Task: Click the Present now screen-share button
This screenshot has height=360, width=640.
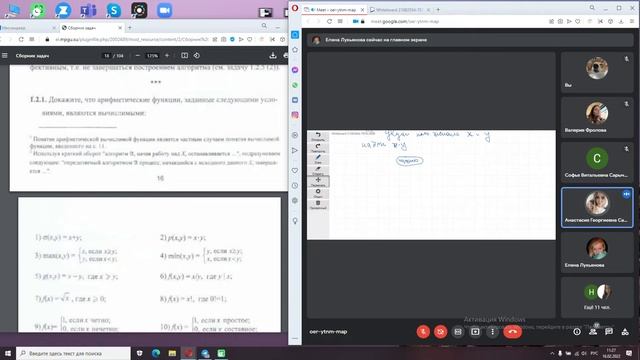Action: [475, 332]
